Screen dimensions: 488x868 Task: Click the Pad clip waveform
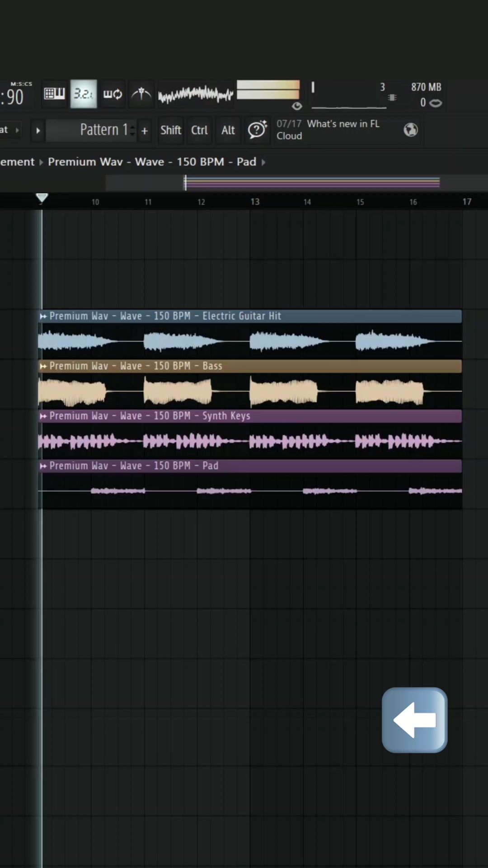[x=250, y=491]
